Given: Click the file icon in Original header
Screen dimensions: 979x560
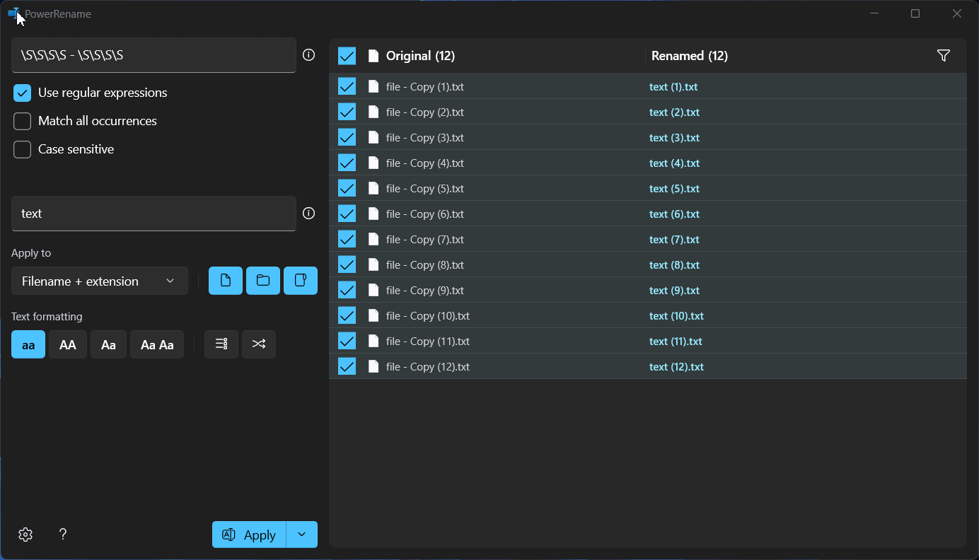Looking at the screenshot, I should tap(373, 56).
